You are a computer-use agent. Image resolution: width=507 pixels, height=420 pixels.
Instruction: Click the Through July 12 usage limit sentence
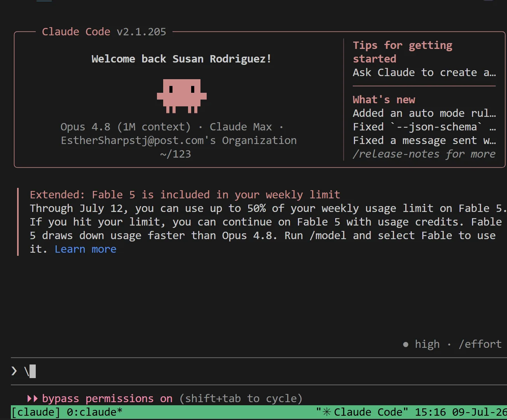[x=268, y=208]
